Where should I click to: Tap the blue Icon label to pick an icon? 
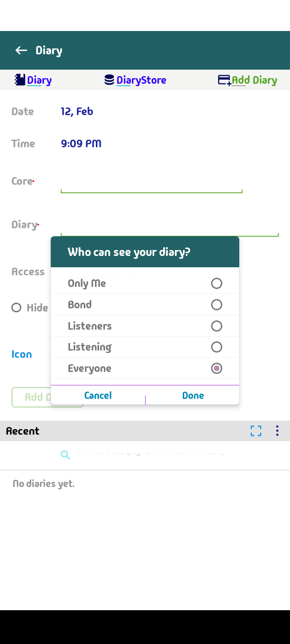pos(21,354)
